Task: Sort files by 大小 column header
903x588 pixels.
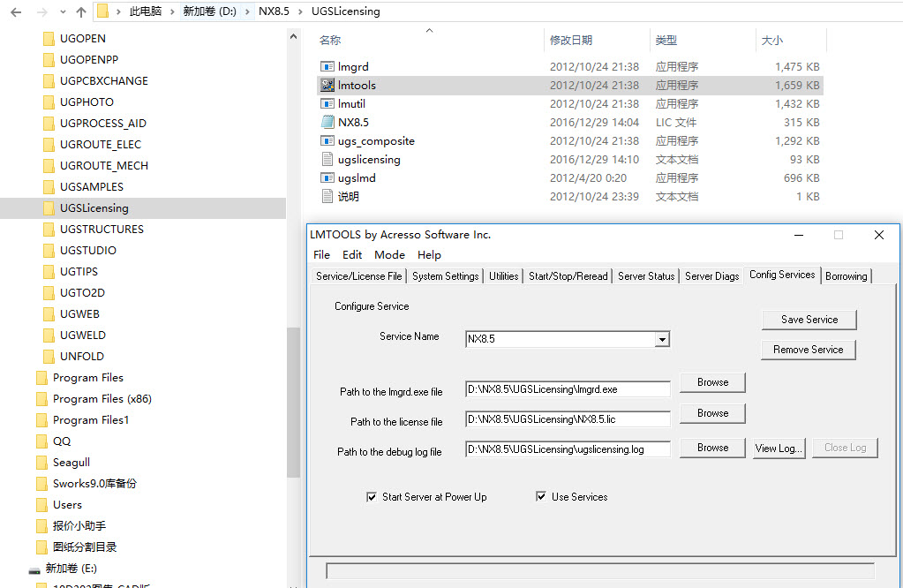Action: coord(772,41)
